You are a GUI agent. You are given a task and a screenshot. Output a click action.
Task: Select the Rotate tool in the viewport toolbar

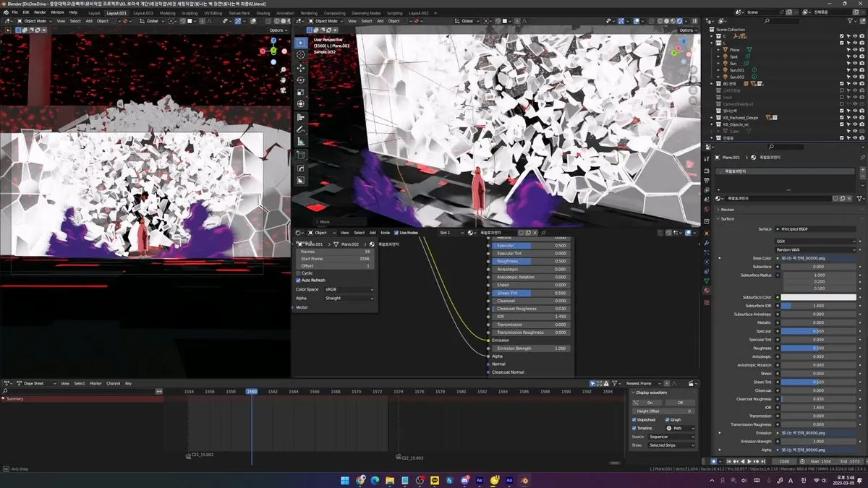301,80
